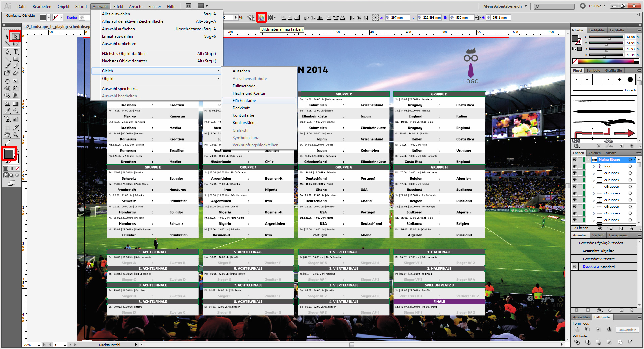Switch to the Farbfelder tab

coord(597,30)
